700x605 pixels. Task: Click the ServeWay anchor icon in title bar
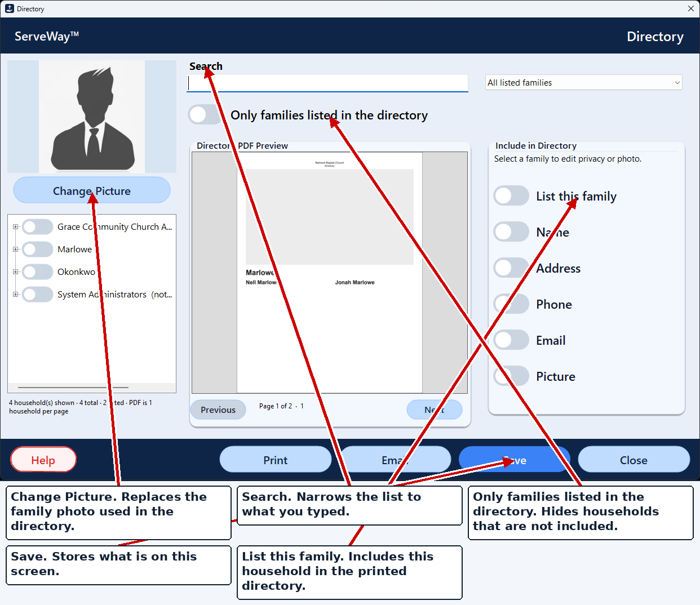click(10, 8)
